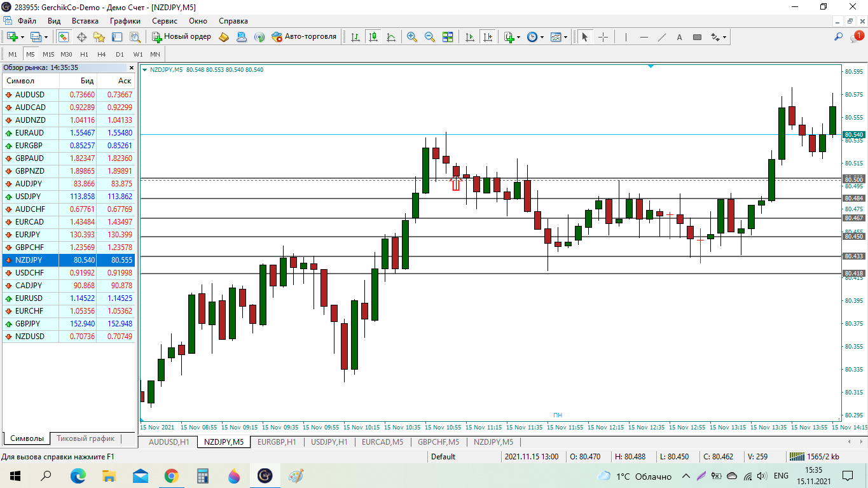Viewport: 868px width, 488px height.
Task: Open the Navigator panel star-folder icon
Action: click(99, 37)
